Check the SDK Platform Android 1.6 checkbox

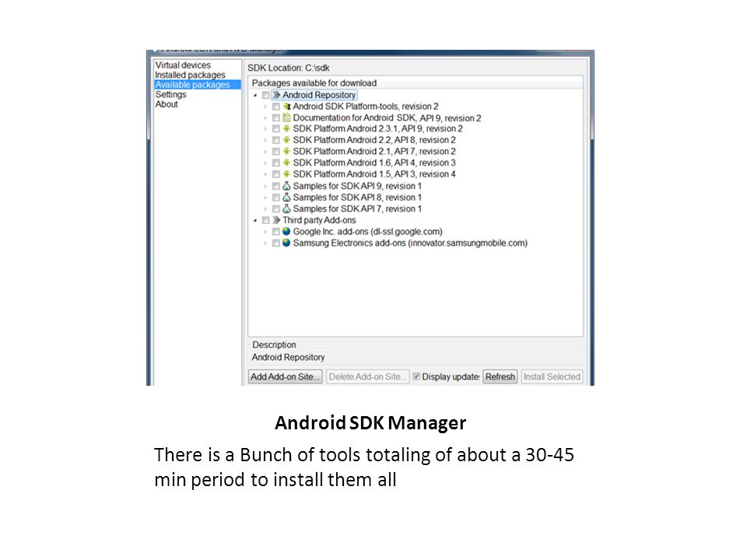(275, 163)
